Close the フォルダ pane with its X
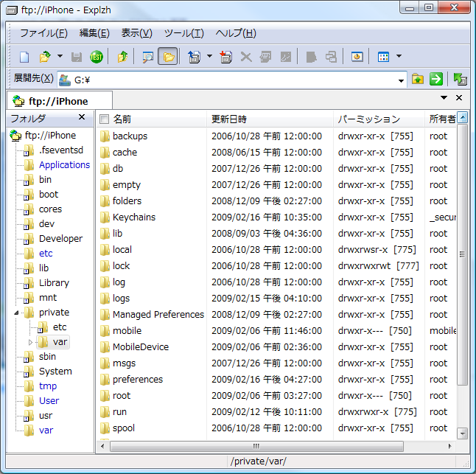 82,117
